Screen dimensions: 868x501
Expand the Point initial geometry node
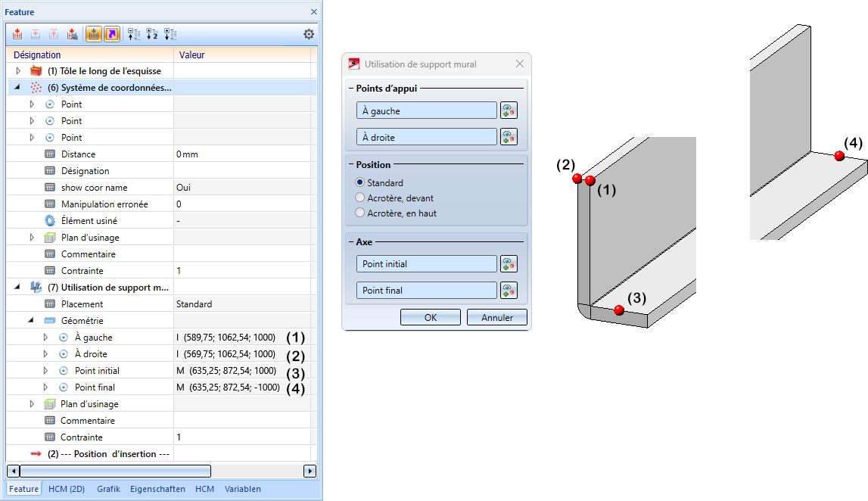point(45,370)
